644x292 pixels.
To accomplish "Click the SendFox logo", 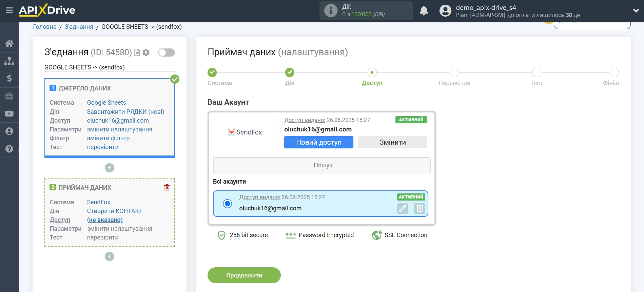I will [x=245, y=132].
